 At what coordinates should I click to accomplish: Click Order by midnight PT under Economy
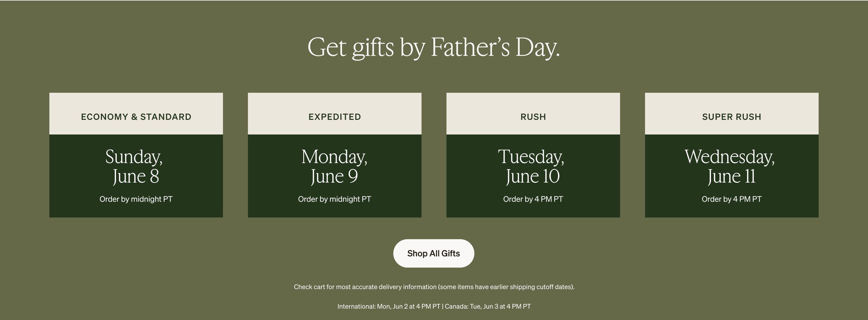coord(136,199)
